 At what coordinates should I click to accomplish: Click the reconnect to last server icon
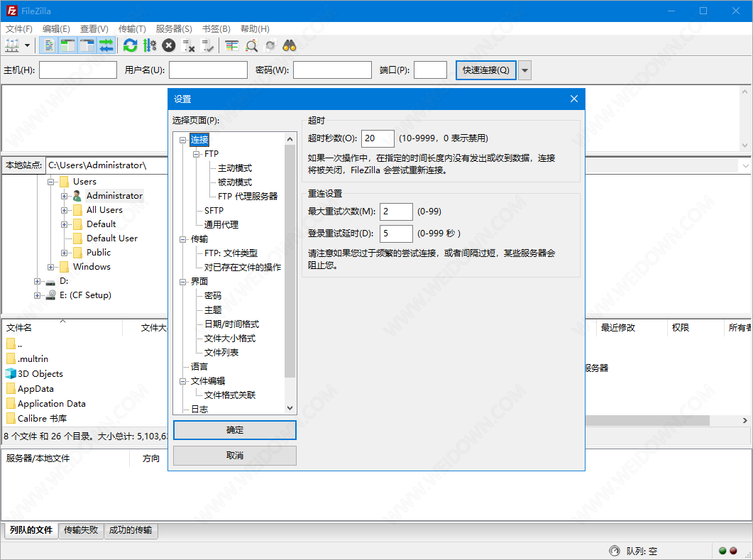[207, 45]
